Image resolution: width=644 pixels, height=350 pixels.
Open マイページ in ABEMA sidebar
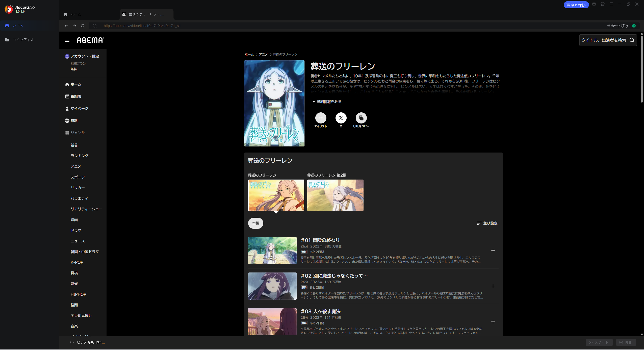pyautogui.click(x=77, y=109)
